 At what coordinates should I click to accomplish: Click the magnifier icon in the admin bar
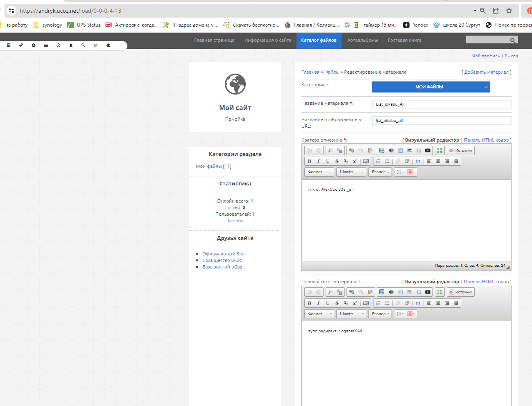click(83, 45)
